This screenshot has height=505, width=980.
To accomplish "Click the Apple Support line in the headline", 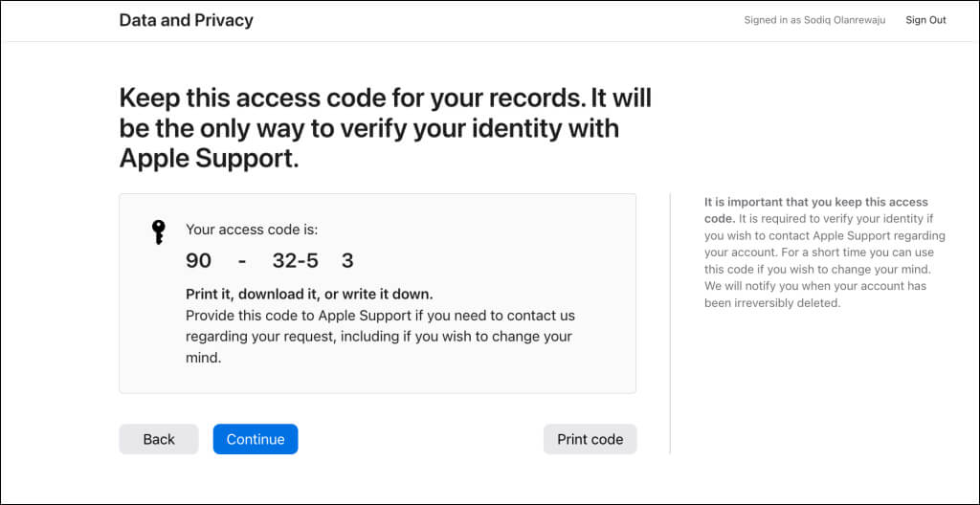I will pos(210,160).
